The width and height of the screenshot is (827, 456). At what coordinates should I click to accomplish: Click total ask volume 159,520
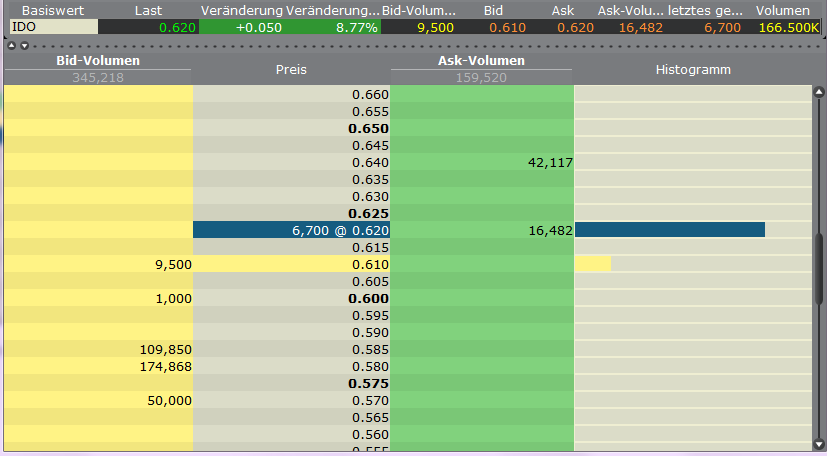coord(481,77)
